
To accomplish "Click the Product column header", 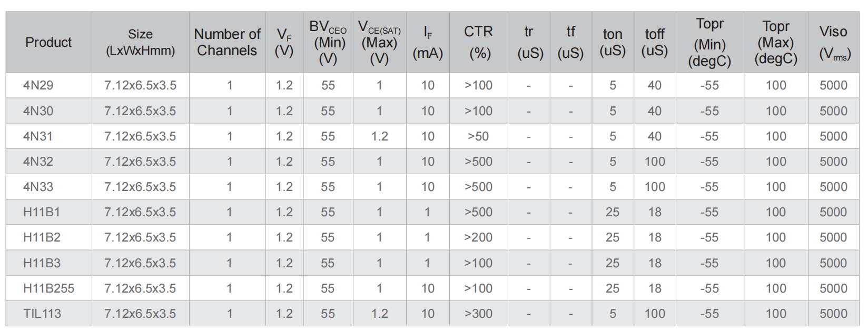I will click(48, 42).
